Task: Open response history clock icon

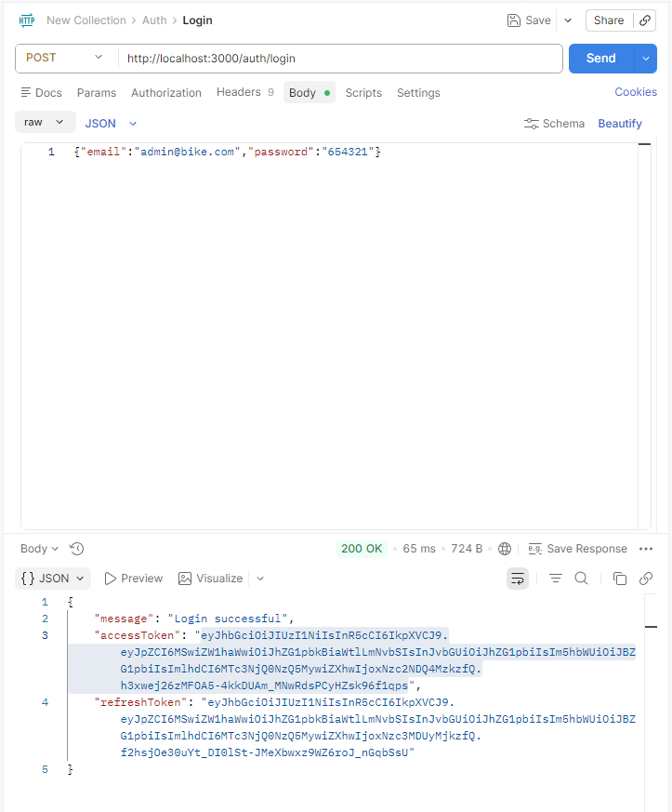Action: point(77,549)
